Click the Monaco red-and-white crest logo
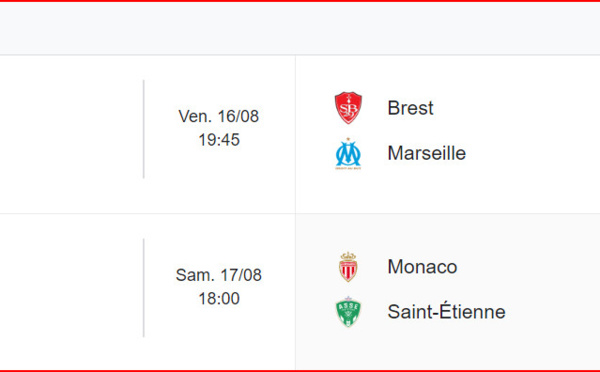The height and width of the screenshot is (372, 600). tap(348, 267)
